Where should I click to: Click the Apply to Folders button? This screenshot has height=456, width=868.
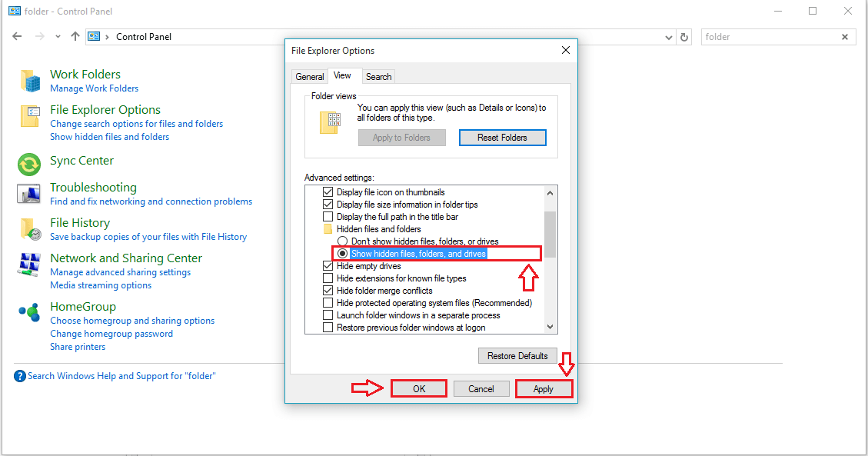[x=402, y=138]
